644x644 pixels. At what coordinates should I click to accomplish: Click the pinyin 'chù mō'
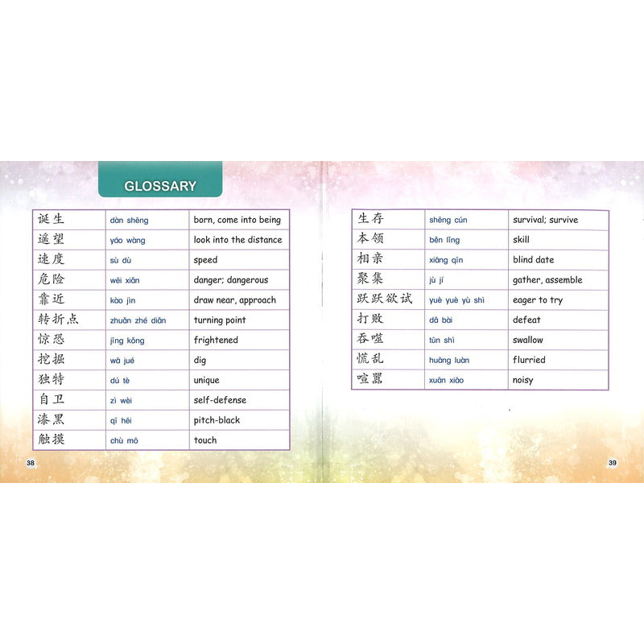click(123, 440)
